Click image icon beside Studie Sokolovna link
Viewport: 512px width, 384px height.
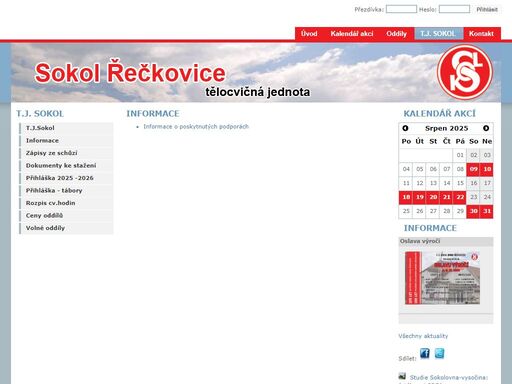point(402,376)
